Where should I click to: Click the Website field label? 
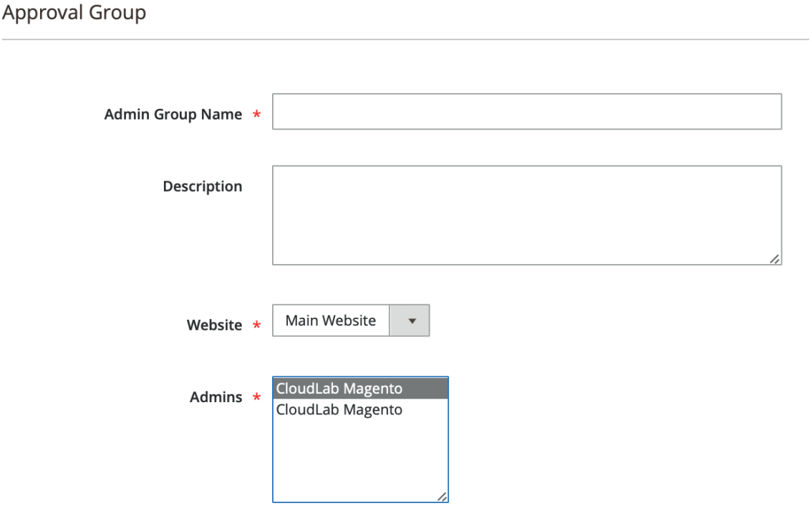(214, 325)
